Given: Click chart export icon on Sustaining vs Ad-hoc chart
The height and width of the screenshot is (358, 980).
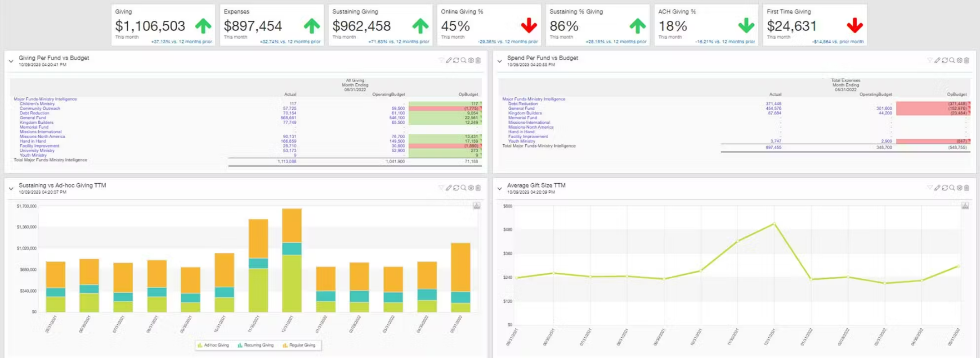Looking at the screenshot, I should [x=477, y=206].
